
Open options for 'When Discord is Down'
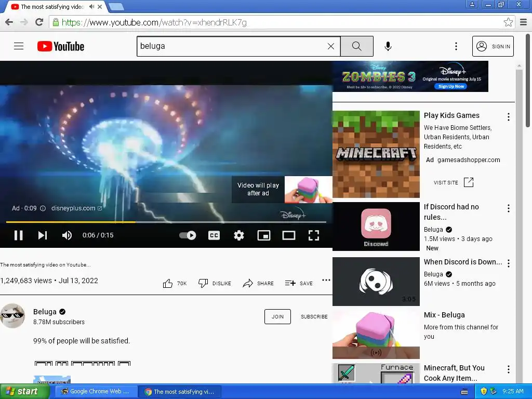pos(508,263)
